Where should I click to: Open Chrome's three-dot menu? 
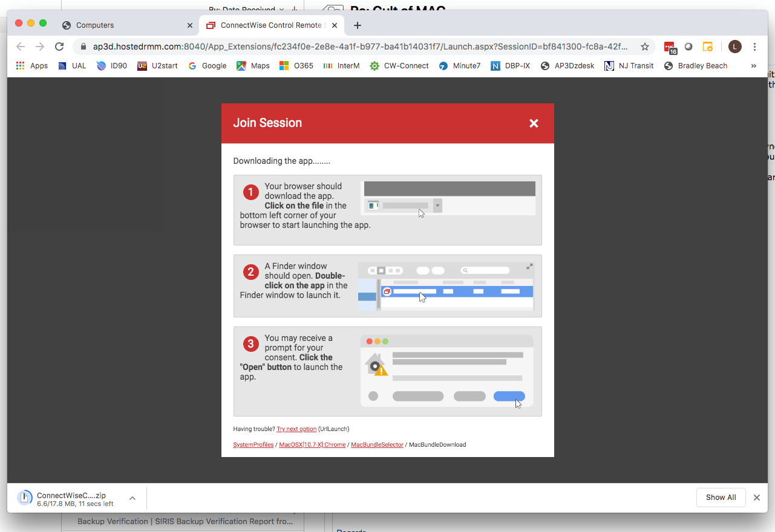point(754,47)
